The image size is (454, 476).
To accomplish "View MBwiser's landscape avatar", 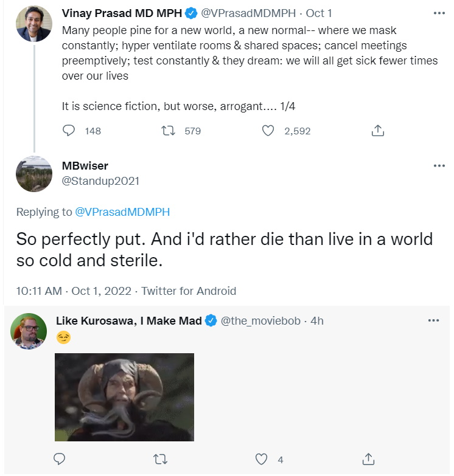I will point(34,174).
